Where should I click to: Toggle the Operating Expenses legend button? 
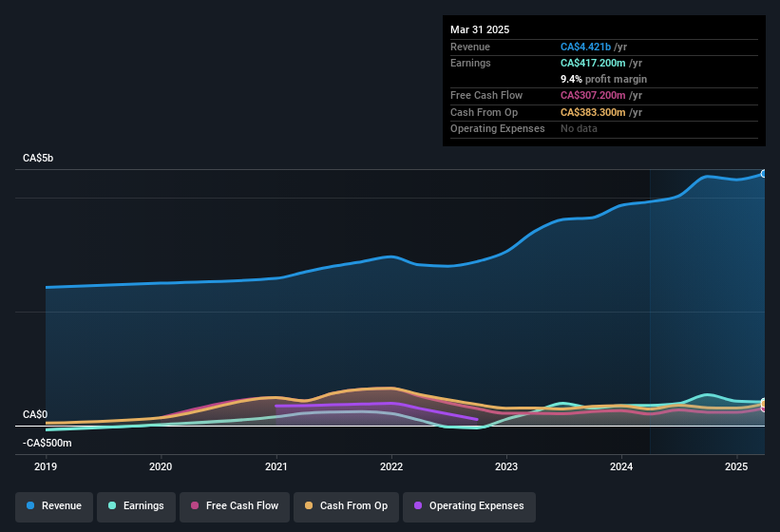point(469,506)
